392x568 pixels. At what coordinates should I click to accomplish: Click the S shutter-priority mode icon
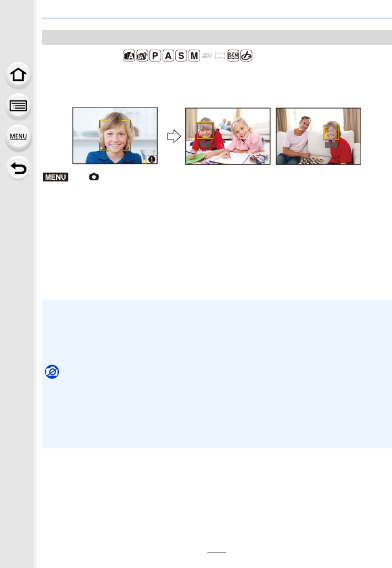pyautogui.click(x=181, y=56)
